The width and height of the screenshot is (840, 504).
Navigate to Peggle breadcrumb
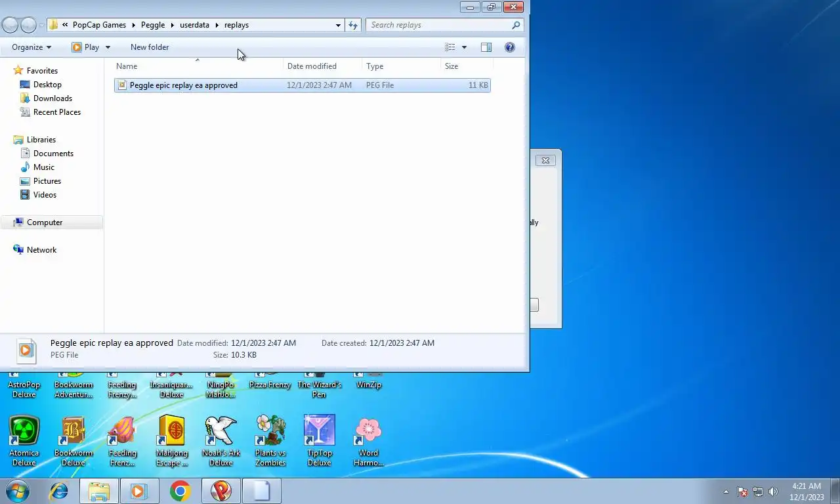tap(153, 25)
